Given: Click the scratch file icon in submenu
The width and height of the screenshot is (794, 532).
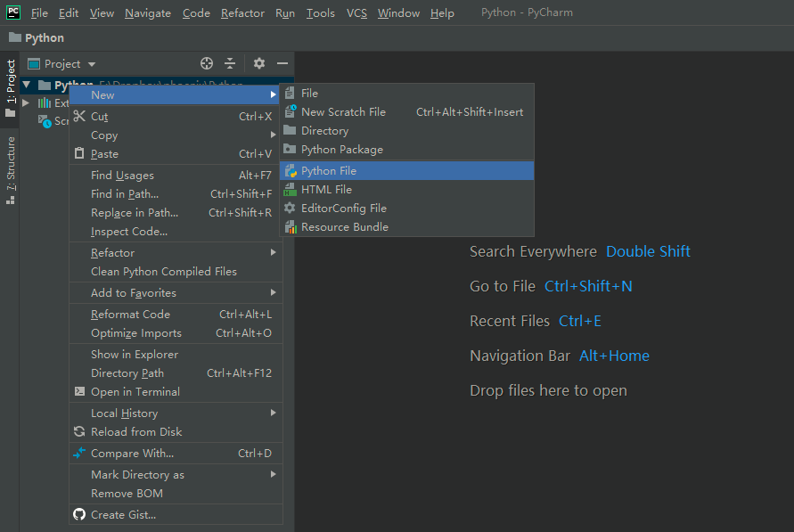Looking at the screenshot, I should tap(291, 110).
